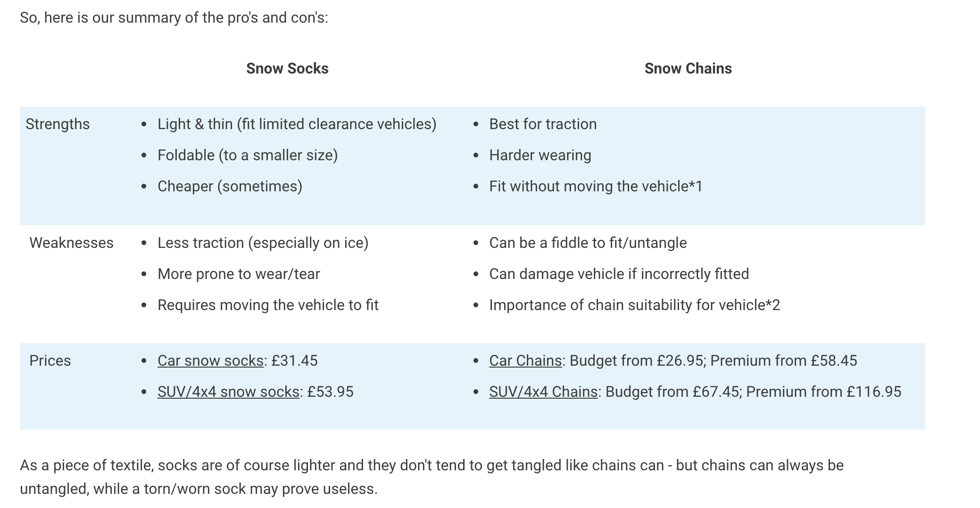The image size is (980, 508).
Task: Click the Snow Chains column heading
Action: [688, 68]
